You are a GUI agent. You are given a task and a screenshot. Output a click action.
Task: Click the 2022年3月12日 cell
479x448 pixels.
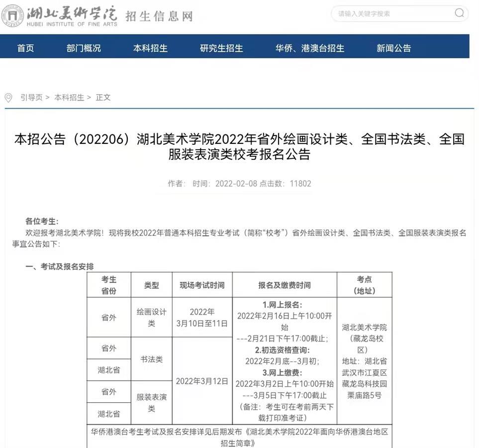click(202, 381)
